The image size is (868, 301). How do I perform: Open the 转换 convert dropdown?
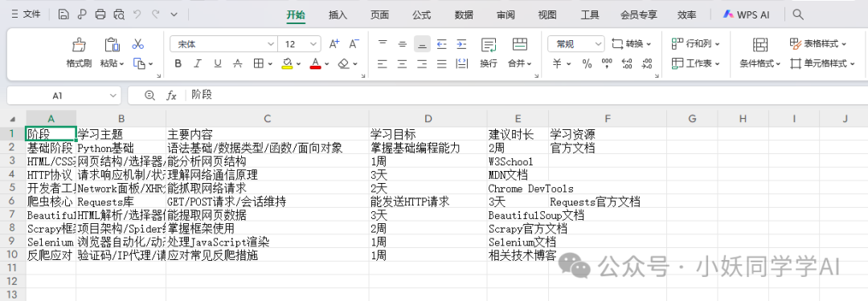click(632, 43)
